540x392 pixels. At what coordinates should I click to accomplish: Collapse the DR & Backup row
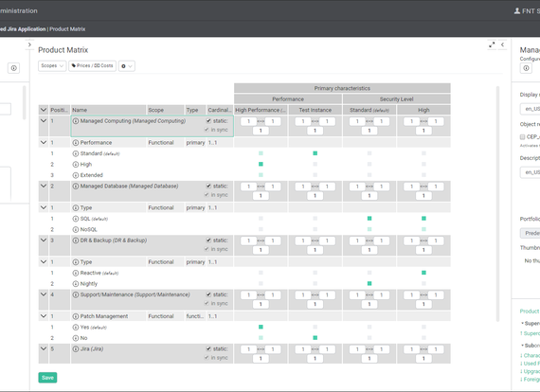coord(44,241)
